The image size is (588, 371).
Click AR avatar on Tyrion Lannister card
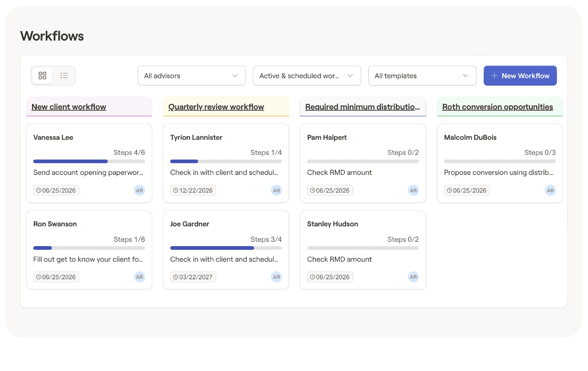point(277,191)
